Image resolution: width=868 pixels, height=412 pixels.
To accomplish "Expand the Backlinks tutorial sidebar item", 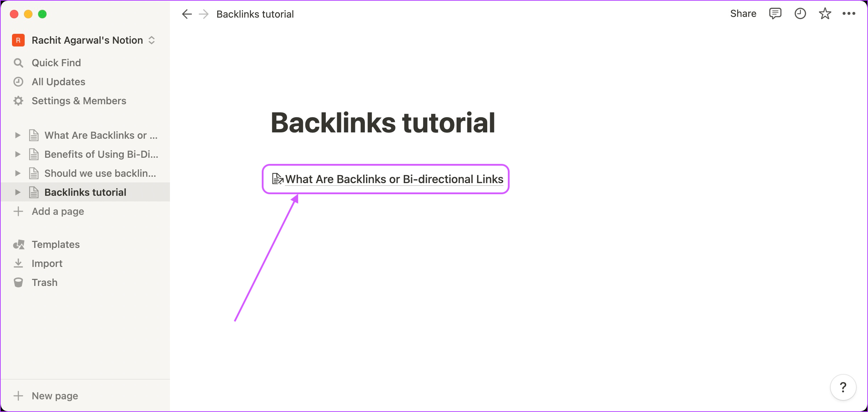I will (x=17, y=192).
